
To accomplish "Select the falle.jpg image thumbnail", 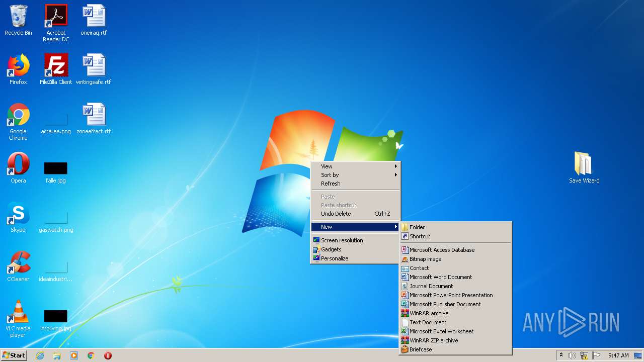I will click(x=56, y=172).
